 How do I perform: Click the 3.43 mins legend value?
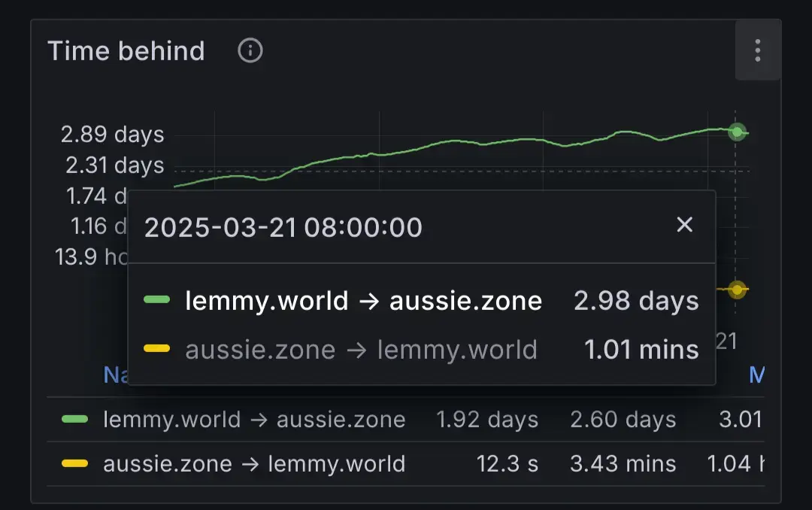pos(623,463)
